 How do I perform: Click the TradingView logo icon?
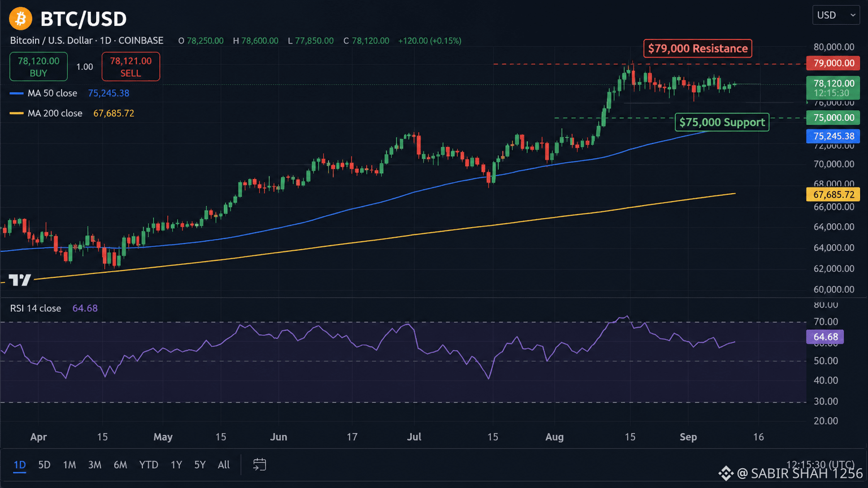(x=19, y=280)
